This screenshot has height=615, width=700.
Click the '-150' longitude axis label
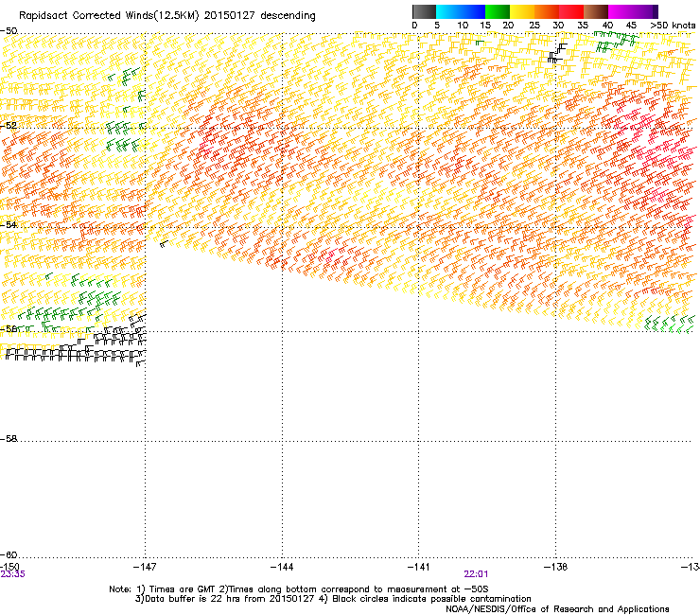click(9, 567)
